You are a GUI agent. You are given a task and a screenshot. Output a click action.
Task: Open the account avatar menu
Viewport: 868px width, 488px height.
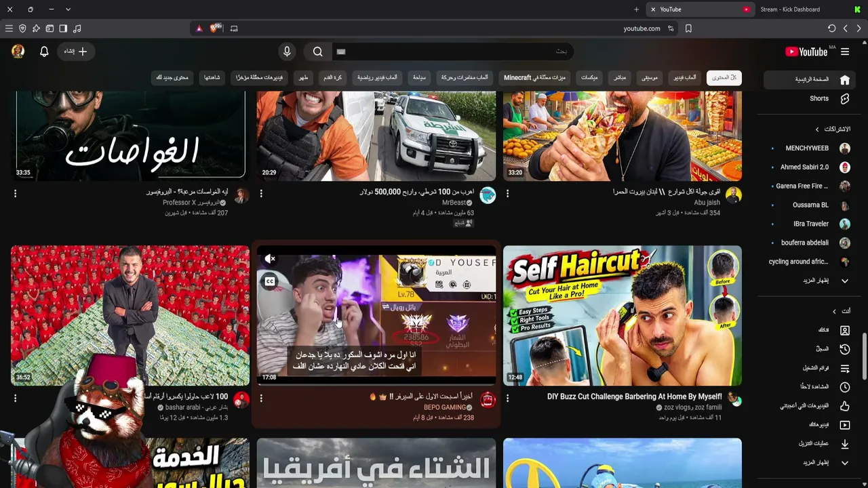[x=18, y=51]
